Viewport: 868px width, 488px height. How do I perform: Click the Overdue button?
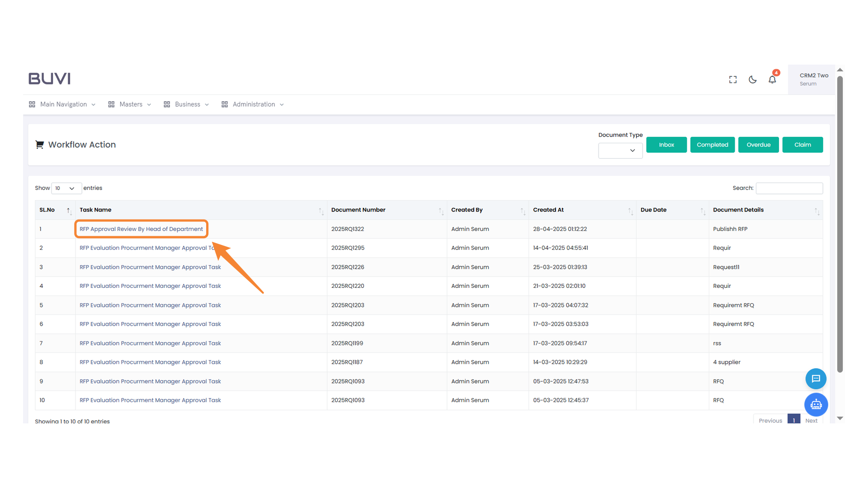(758, 145)
